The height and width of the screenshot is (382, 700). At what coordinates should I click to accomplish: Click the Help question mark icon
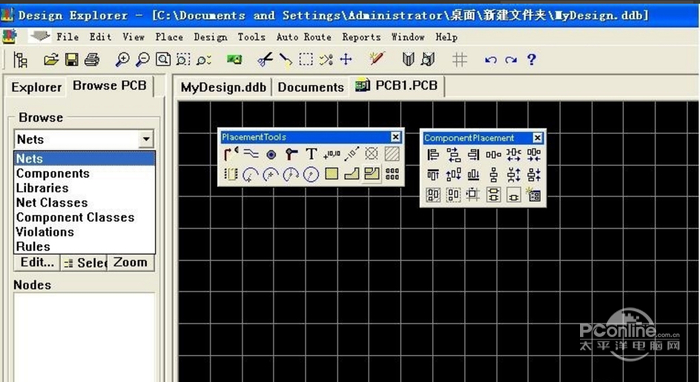531,59
